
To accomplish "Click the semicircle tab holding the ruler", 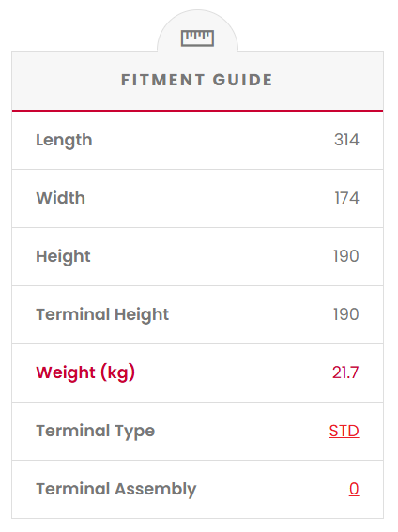I will 197,31.
